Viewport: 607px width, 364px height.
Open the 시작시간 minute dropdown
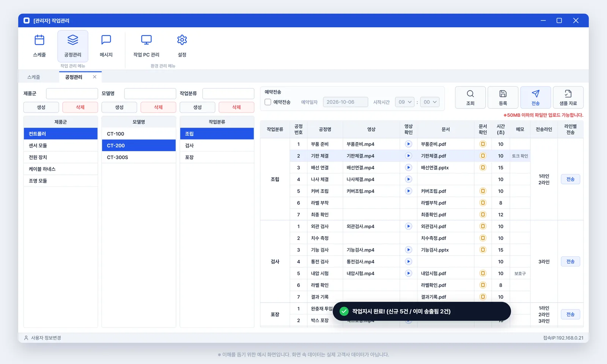(x=430, y=102)
